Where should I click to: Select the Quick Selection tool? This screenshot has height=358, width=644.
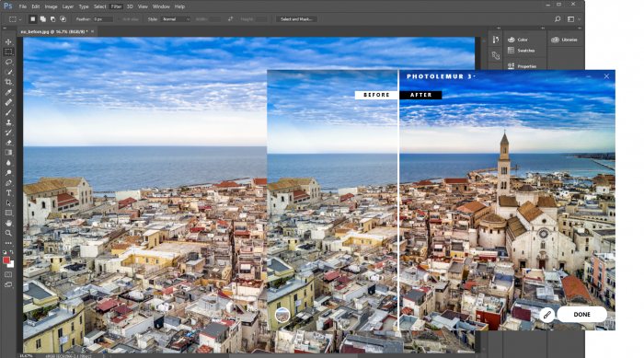point(8,72)
